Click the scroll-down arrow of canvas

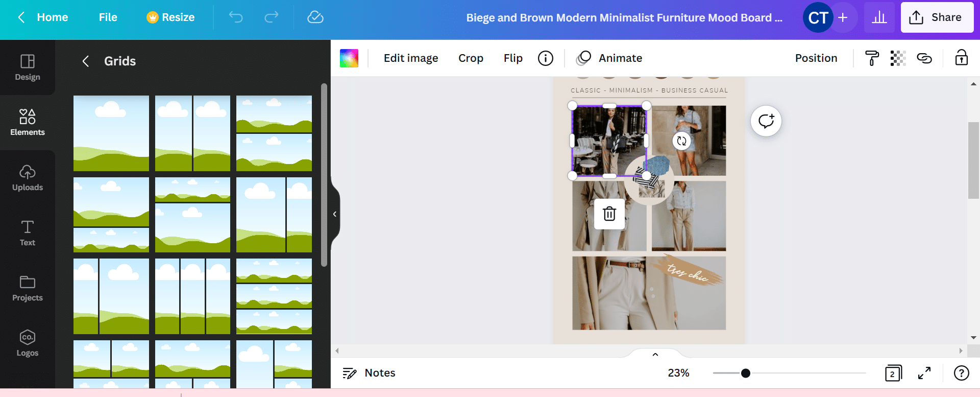tap(973, 338)
